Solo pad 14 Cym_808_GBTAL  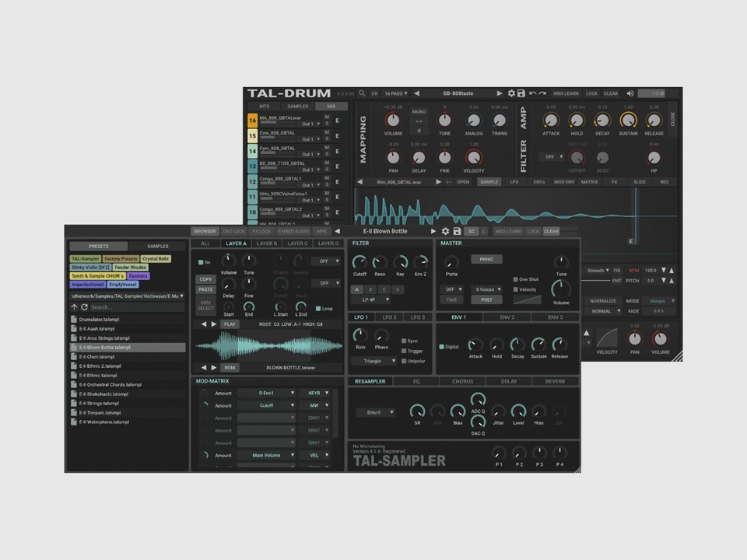(x=327, y=154)
